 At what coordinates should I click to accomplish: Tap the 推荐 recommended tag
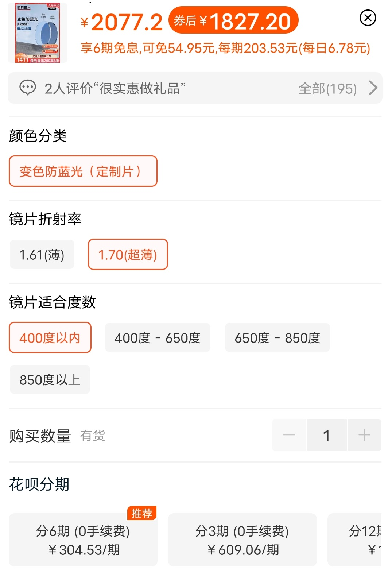pos(142,513)
